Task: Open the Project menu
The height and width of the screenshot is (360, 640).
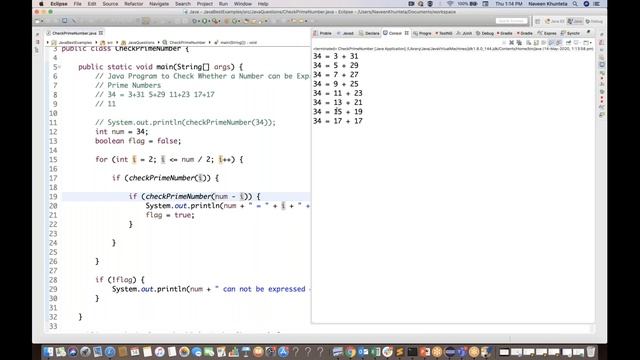Action: point(204,4)
